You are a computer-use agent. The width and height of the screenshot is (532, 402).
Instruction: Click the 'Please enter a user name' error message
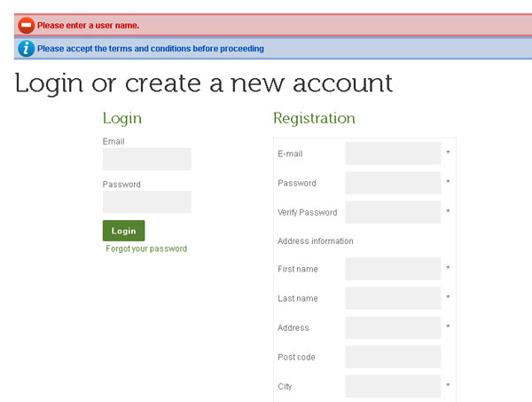(x=88, y=26)
